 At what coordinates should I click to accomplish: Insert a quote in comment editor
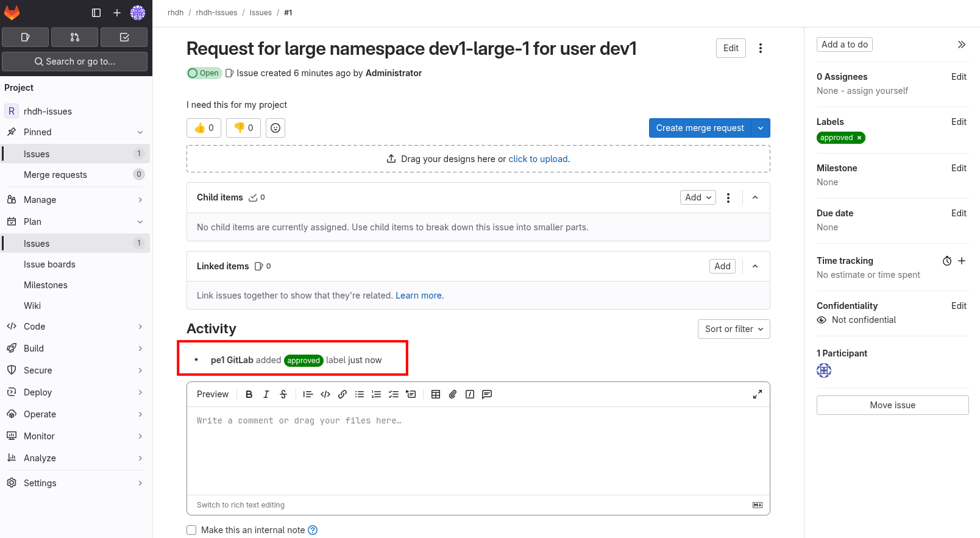(308, 394)
